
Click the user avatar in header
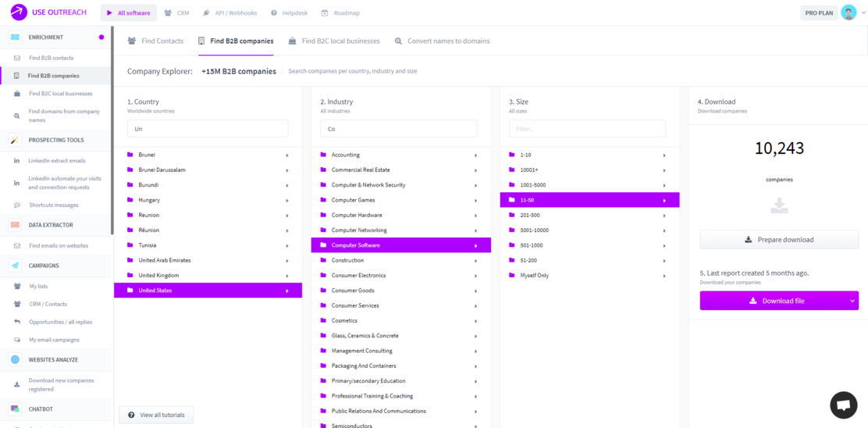pyautogui.click(x=848, y=12)
